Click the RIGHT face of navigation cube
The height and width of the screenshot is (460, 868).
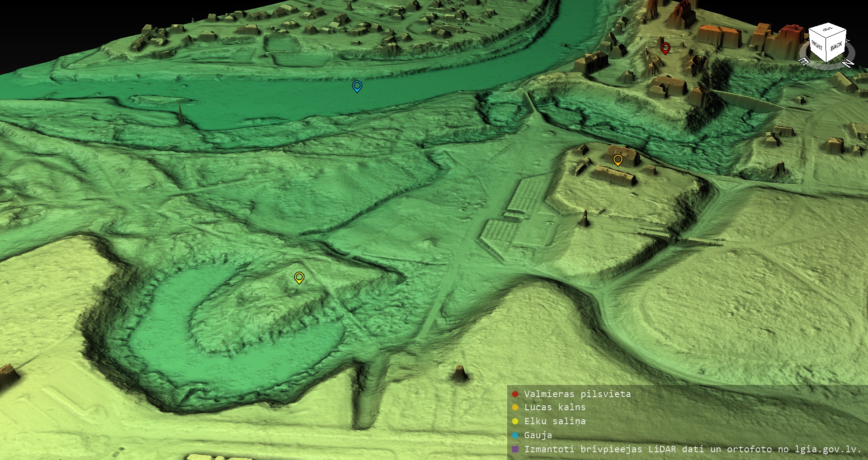click(817, 46)
